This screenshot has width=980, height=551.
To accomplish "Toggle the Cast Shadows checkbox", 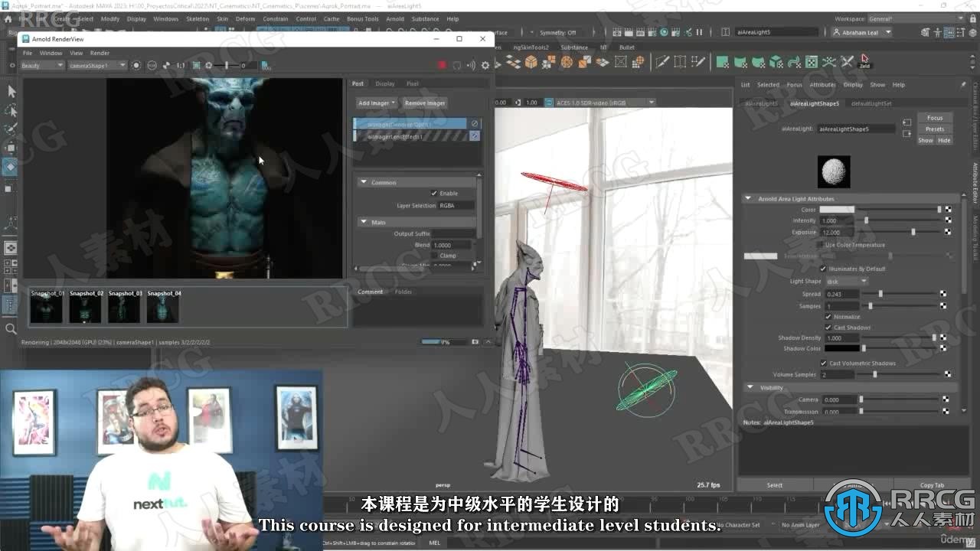I will (x=828, y=328).
